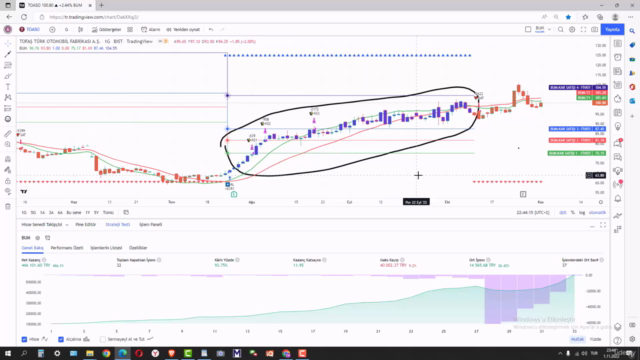Undo the last chart action
The width and height of the screenshot is (640, 360).
point(211,29)
